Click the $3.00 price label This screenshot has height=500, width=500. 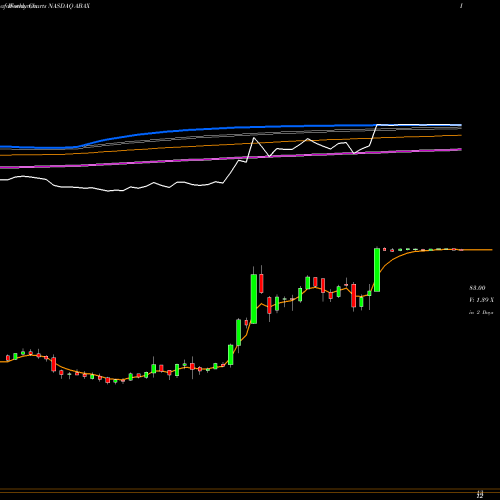(x=477, y=288)
